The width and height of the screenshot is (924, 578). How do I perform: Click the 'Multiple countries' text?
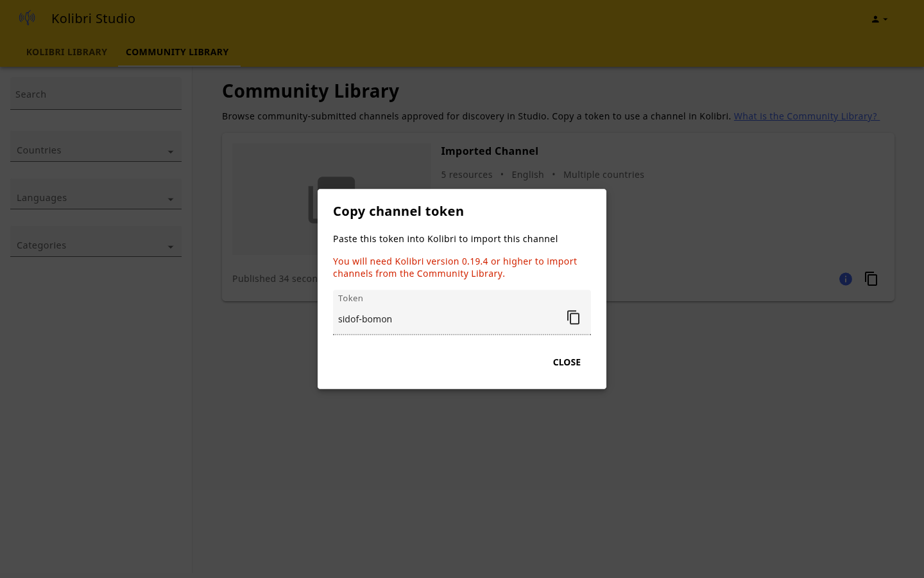tap(604, 175)
